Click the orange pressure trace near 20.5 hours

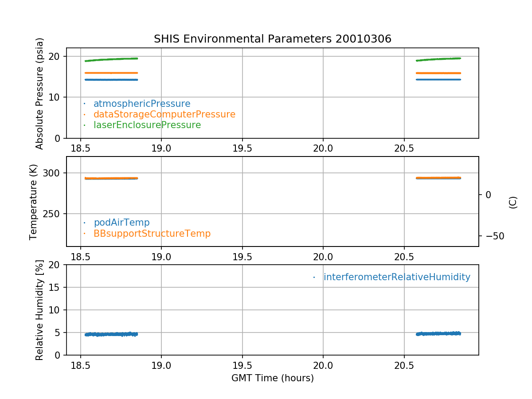(438, 73)
